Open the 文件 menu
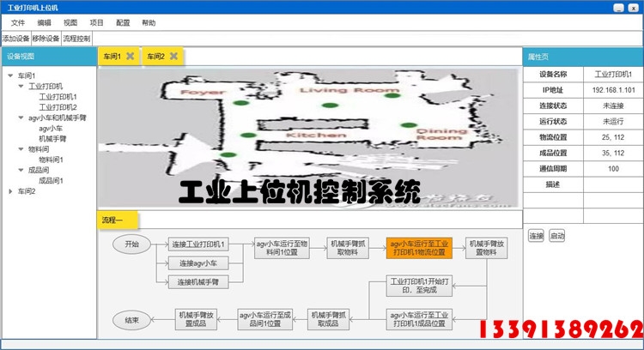This screenshot has height=350, width=644. [18, 22]
